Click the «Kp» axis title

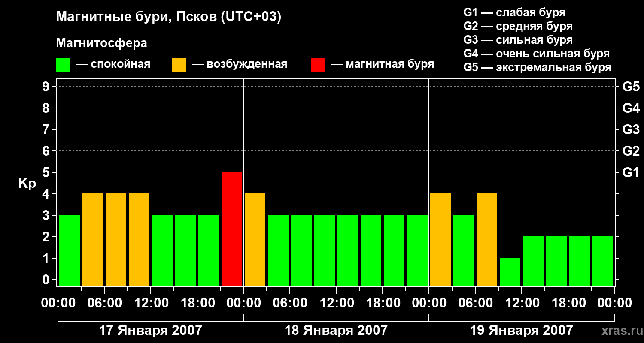pyautogui.click(x=27, y=184)
